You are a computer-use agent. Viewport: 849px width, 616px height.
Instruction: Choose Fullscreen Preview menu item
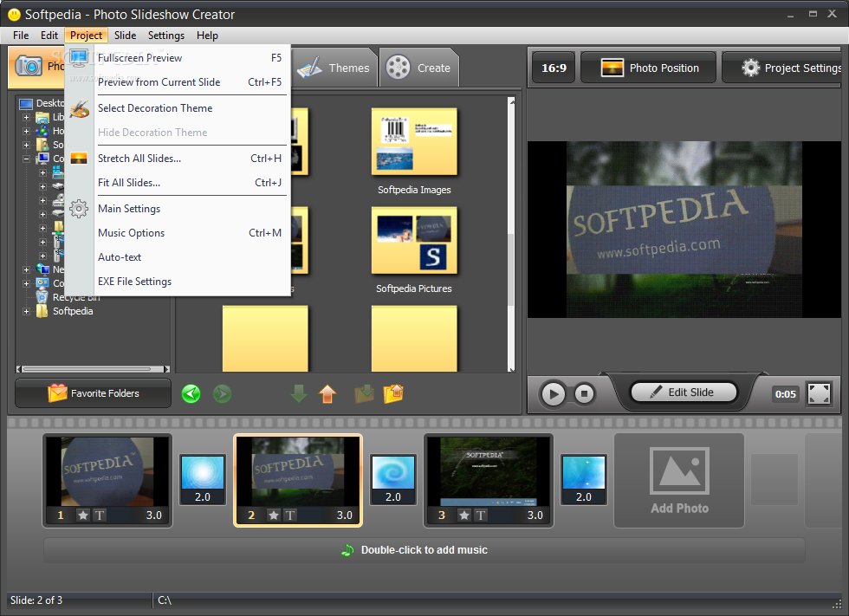(178, 58)
